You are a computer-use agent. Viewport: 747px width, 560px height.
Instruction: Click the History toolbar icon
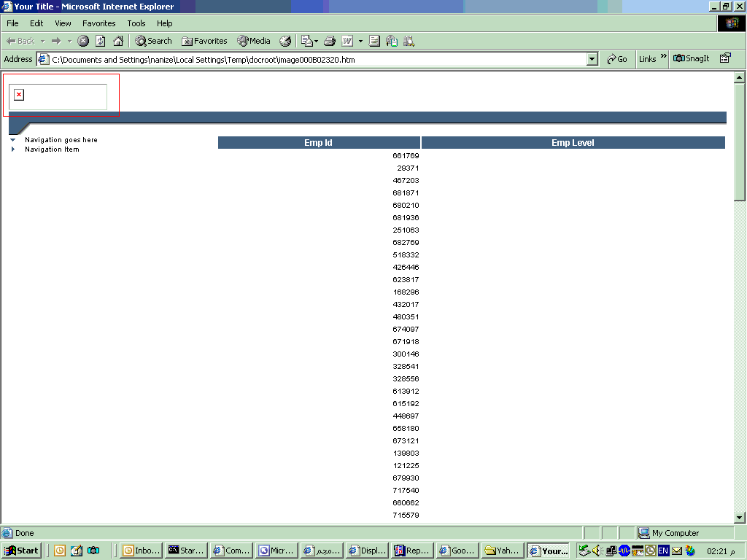[285, 41]
